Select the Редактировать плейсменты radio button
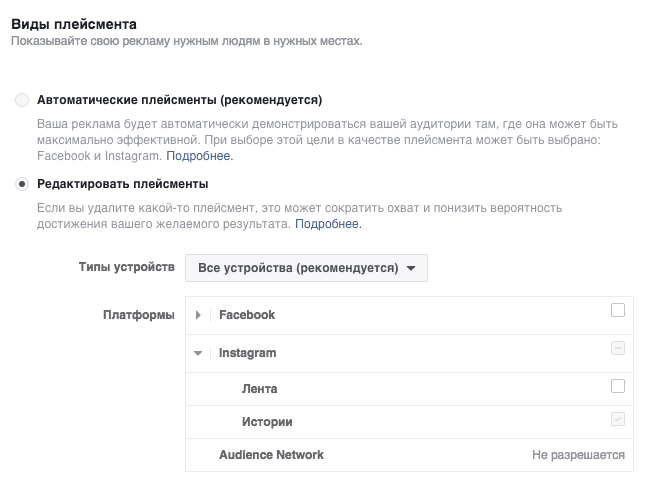This screenshot has height=484, width=650. (x=22, y=184)
